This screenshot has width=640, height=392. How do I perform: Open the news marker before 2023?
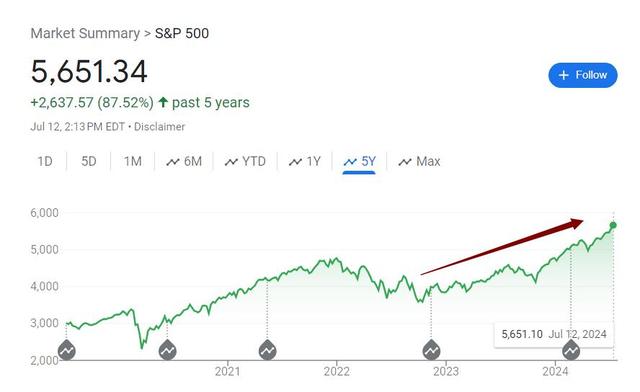(431, 350)
